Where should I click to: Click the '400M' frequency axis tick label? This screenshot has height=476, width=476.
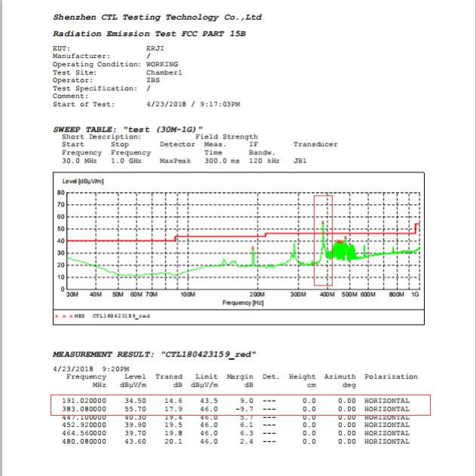[x=327, y=294]
